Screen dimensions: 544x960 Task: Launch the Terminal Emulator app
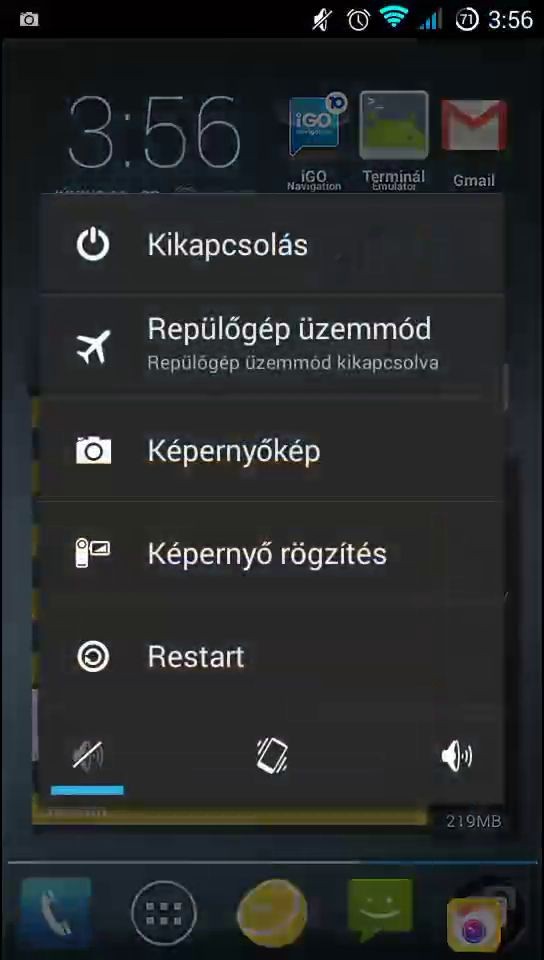[x=393, y=141]
